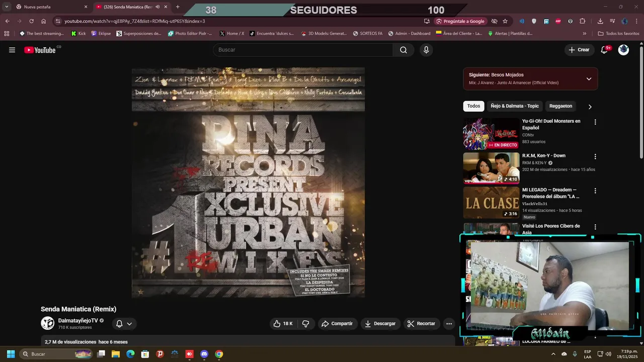The width and height of the screenshot is (644, 362).
Task: Open the shield extension icon in toolbar
Action: (534, 21)
